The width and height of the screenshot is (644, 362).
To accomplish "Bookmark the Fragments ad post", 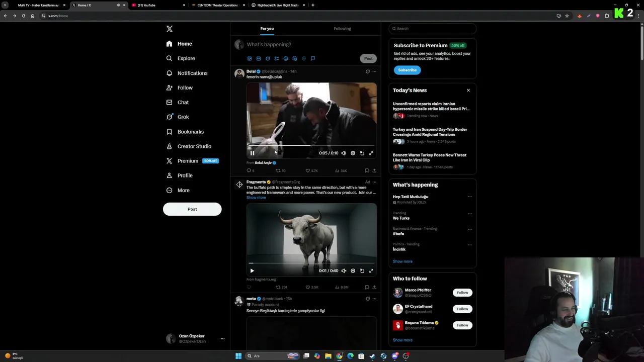I will click(366, 287).
